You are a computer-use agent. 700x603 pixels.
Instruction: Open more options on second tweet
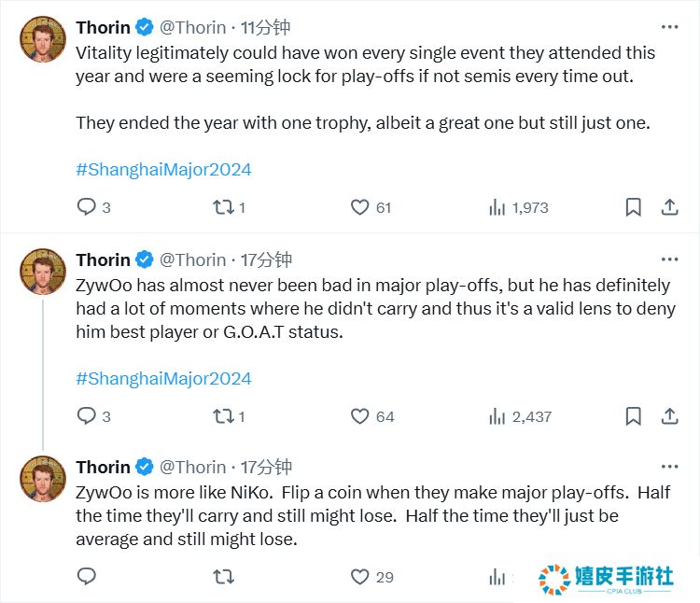(x=669, y=259)
